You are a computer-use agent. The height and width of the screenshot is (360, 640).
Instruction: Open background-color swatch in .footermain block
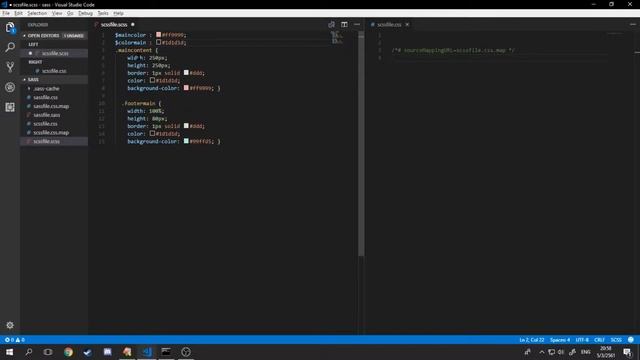(x=186, y=141)
